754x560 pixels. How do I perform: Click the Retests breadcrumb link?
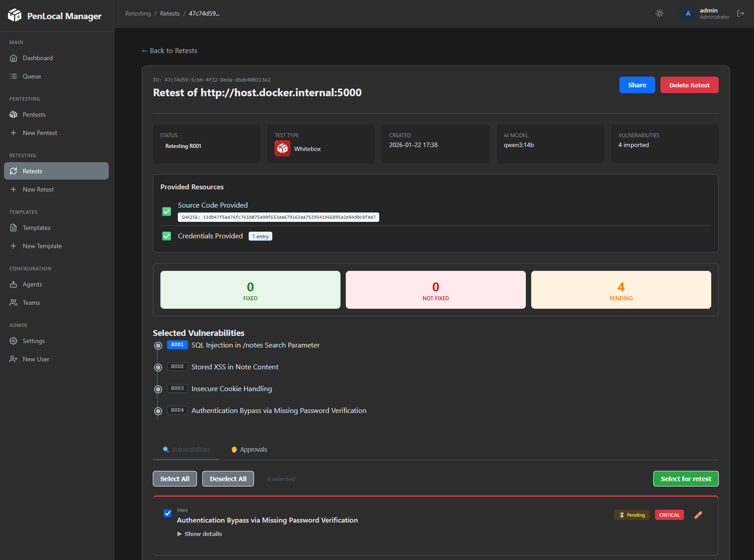coord(170,13)
